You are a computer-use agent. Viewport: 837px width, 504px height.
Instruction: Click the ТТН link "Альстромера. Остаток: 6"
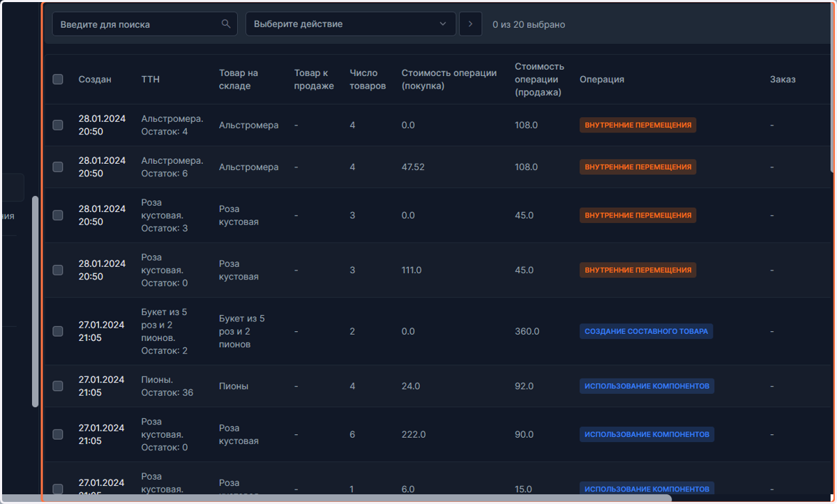(x=172, y=167)
